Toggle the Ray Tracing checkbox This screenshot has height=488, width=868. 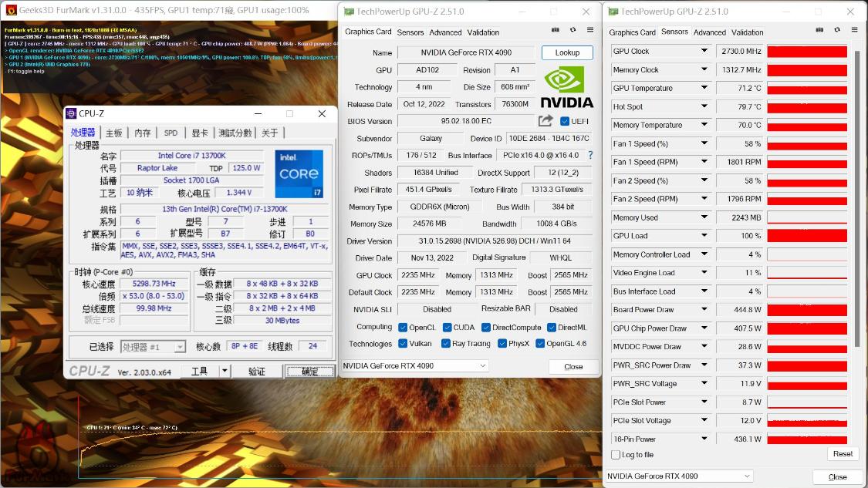click(x=445, y=344)
